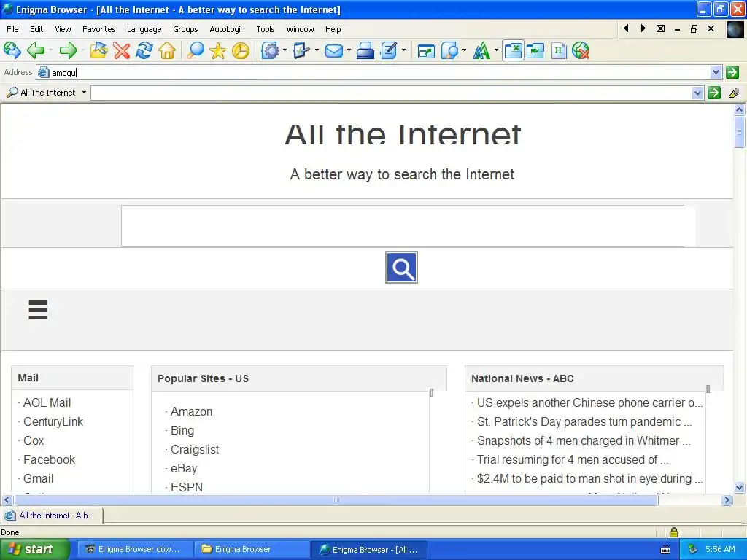Click the next tab arrow in menu bar
The width and height of the screenshot is (747, 560).
[x=643, y=28]
